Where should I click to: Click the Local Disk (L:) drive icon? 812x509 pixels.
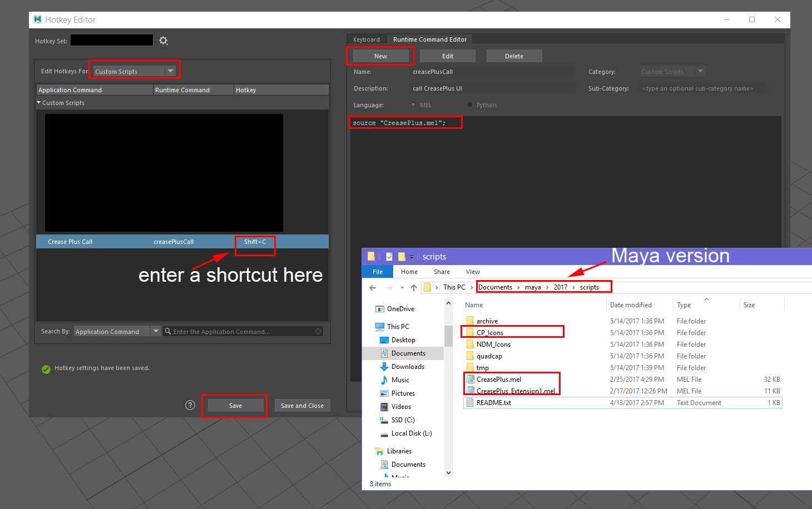tap(384, 433)
